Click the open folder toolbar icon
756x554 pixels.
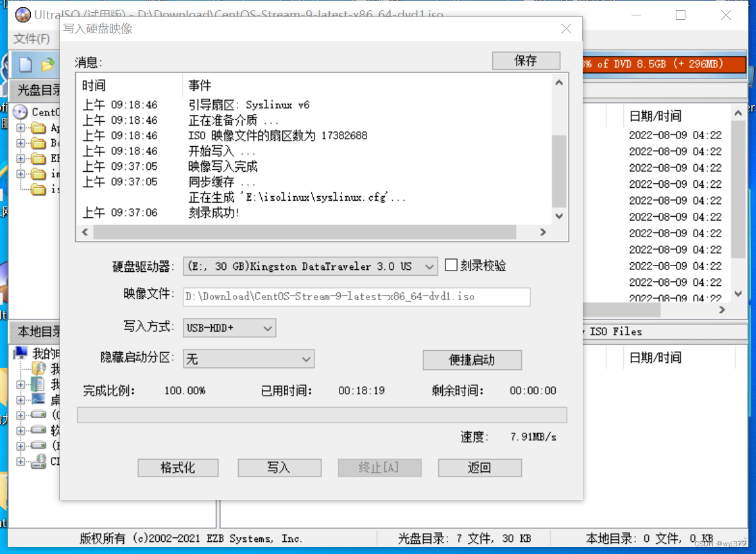point(48,65)
